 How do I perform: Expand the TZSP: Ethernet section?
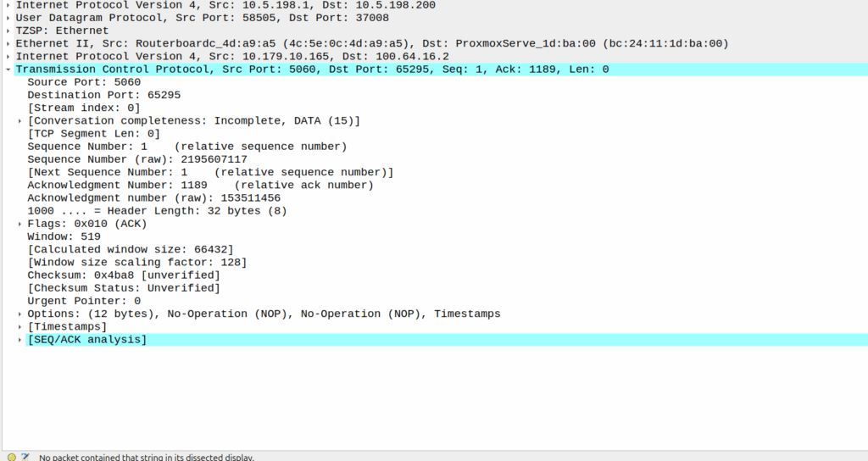(8, 31)
